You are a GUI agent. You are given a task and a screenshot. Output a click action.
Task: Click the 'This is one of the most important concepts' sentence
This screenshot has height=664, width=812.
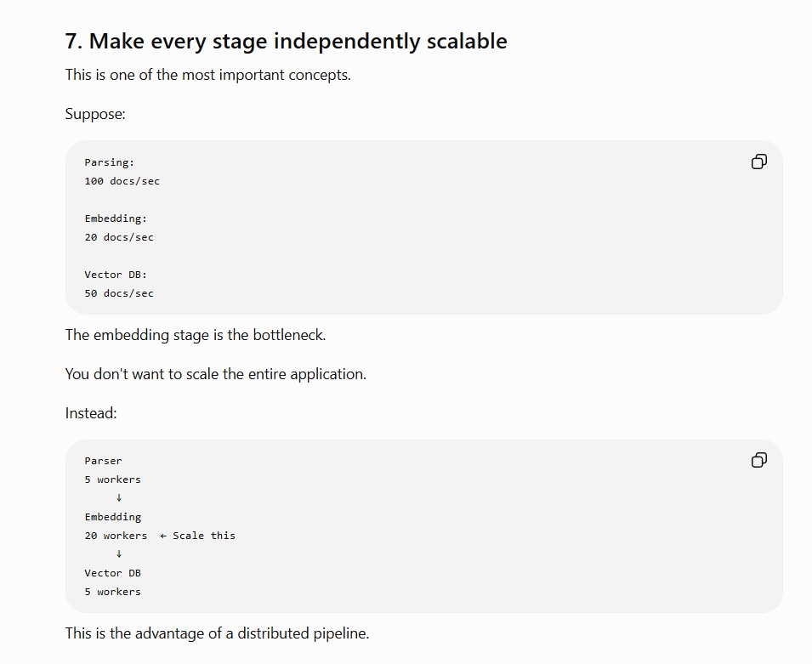[207, 75]
